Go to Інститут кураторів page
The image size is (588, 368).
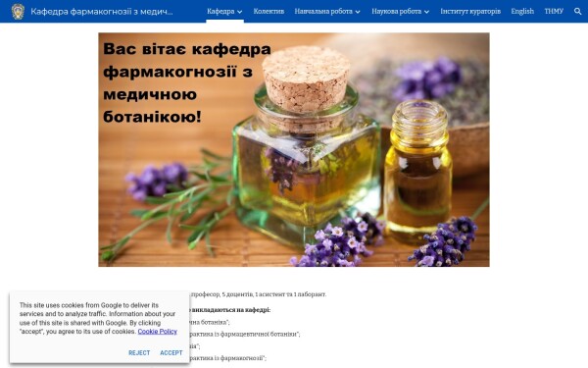point(470,11)
